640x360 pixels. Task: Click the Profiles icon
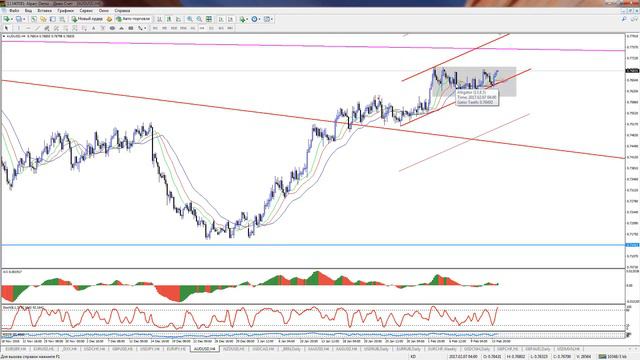click(x=18, y=19)
